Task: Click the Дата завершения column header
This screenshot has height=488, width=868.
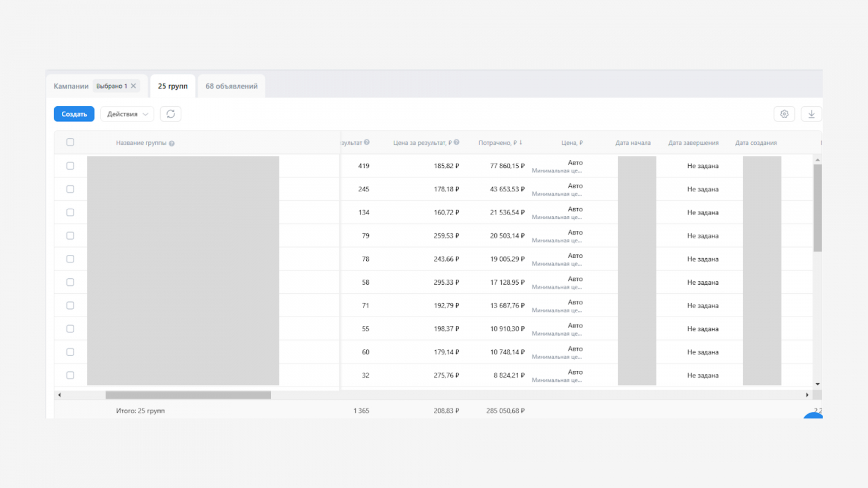Action: (x=693, y=143)
